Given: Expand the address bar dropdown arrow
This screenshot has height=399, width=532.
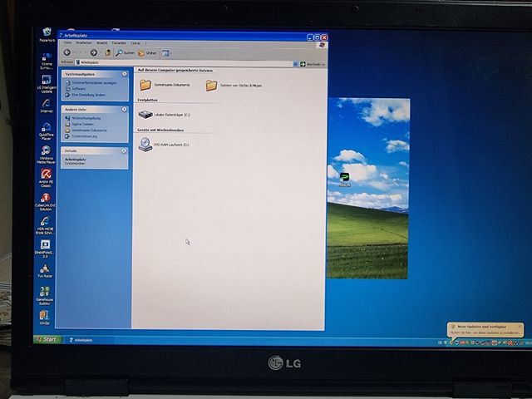Looking at the screenshot, I should (295, 64).
